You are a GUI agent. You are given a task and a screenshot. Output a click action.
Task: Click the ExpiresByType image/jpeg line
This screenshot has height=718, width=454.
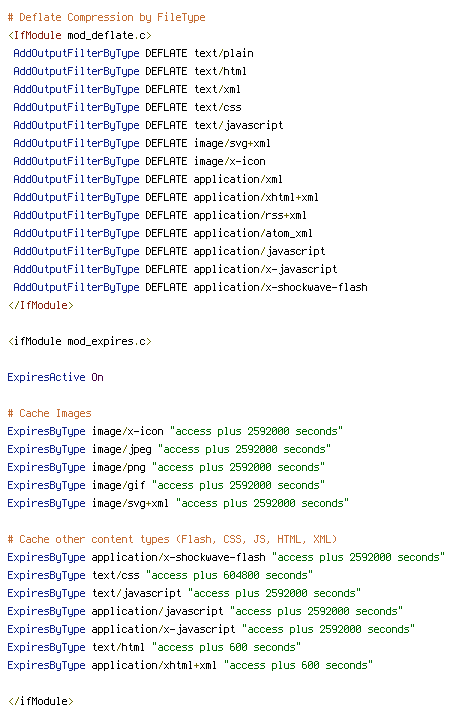click(169, 449)
